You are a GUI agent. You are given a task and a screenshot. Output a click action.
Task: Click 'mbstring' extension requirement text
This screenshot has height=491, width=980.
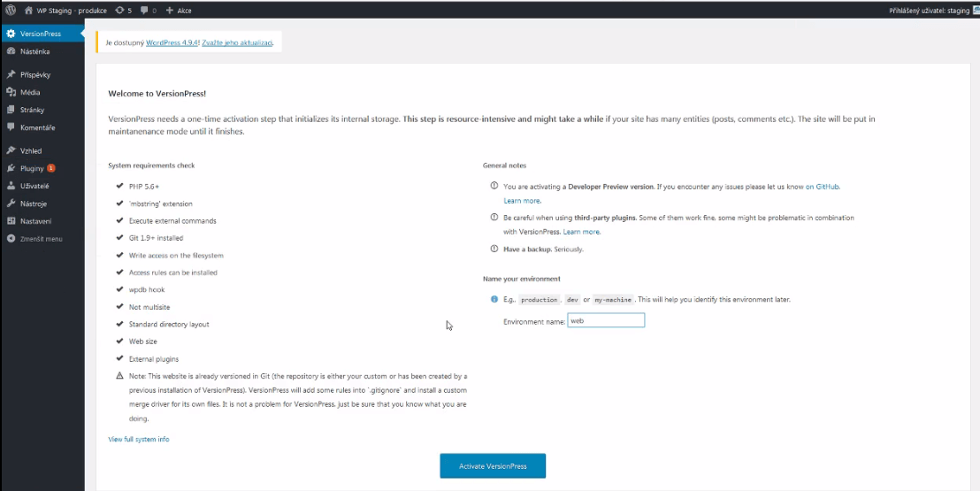[x=161, y=203]
